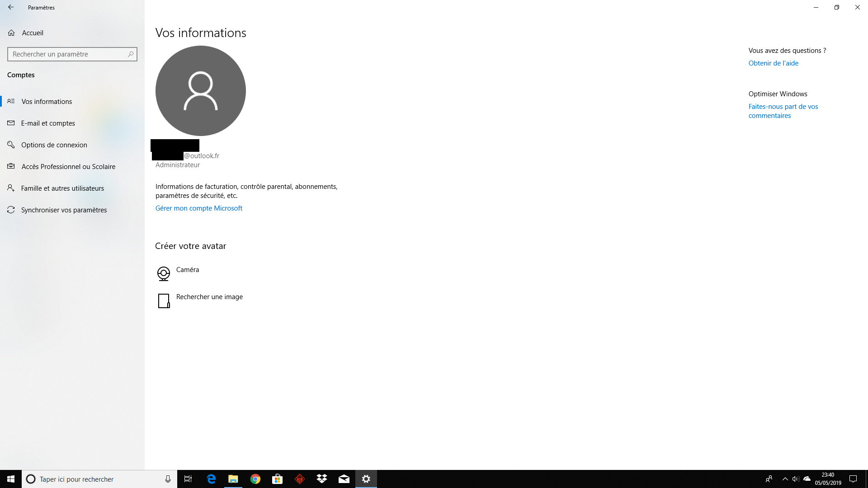The image size is (868, 488).
Task: Click the Caméra webcam icon
Action: pos(164,273)
